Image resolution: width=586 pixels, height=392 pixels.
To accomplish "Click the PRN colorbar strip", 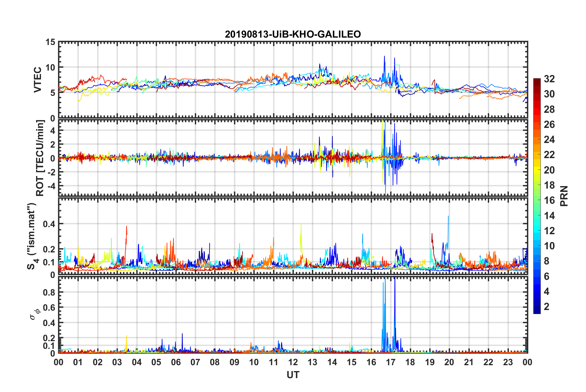I will [x=537, y=196].
